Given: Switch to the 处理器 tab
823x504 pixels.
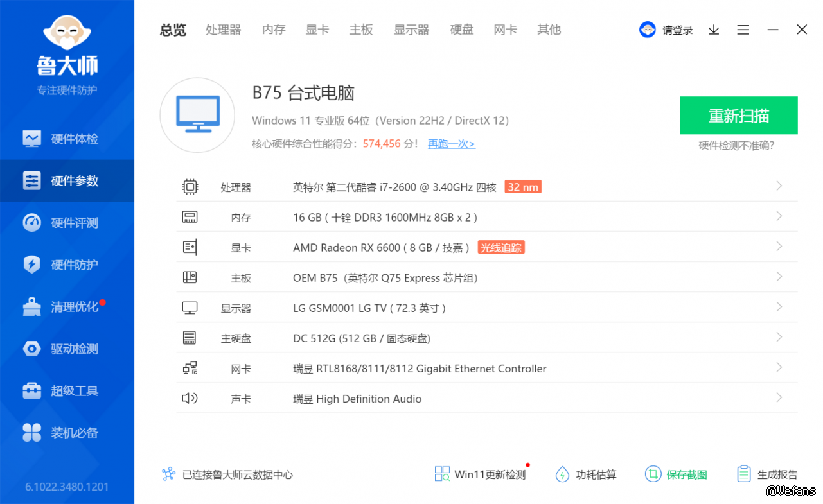Looking at the screenshot, I should 223,30.
